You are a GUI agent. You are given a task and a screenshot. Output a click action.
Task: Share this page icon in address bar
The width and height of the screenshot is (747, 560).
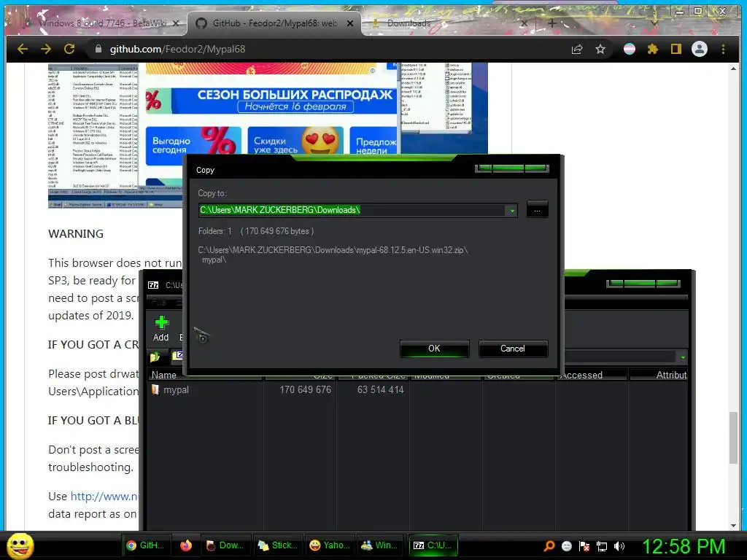[577, 49]
